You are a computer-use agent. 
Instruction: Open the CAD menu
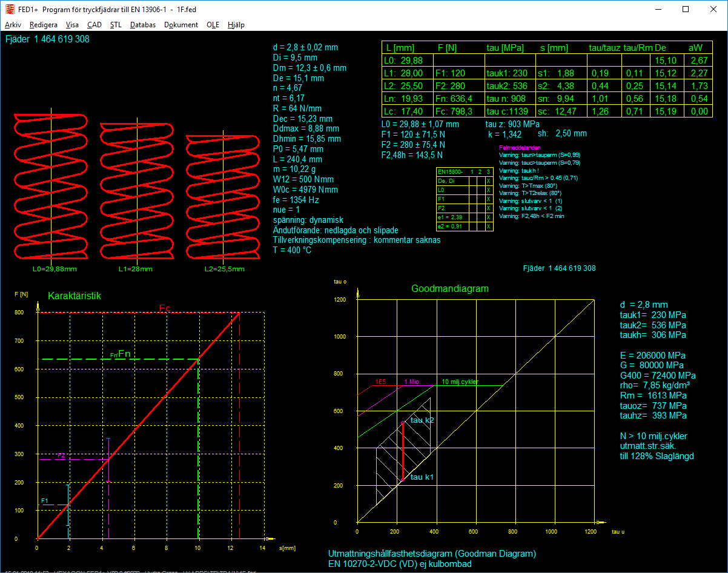point(94,25)
